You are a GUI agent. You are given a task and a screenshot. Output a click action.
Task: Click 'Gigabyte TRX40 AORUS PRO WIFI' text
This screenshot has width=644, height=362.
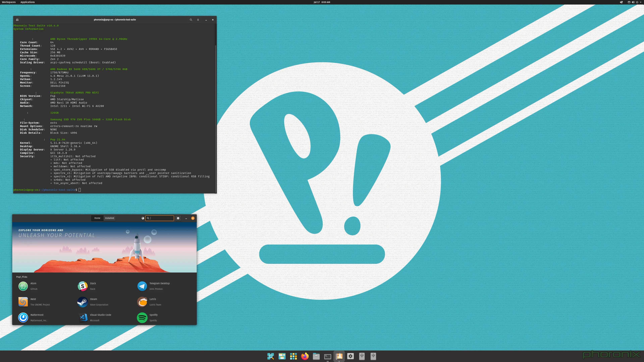click(74, 93)
